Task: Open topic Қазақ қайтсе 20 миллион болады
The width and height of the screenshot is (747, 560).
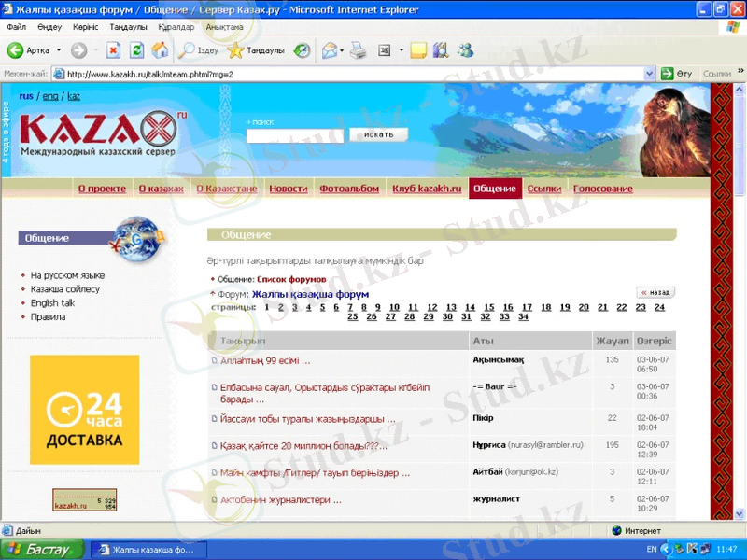Action: click(x=303, y=446)
